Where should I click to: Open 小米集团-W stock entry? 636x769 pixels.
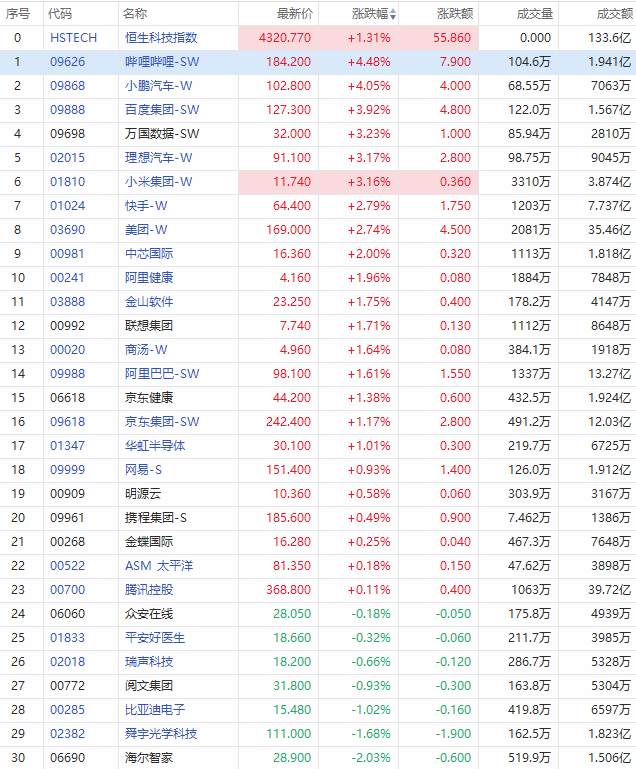click(158, 182)
